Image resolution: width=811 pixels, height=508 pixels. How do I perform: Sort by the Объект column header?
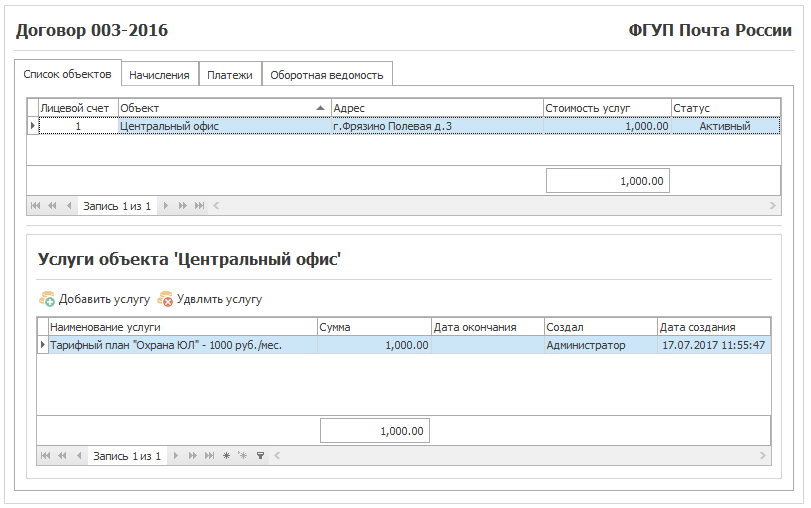[224, 108]
